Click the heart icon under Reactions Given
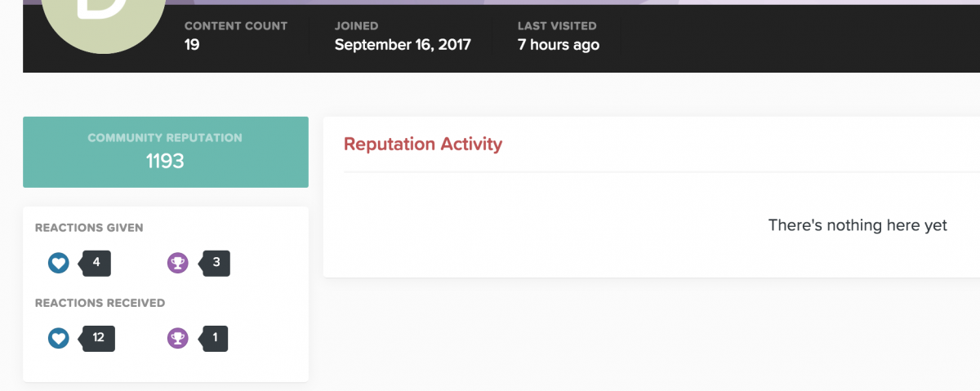 click(59, 263)
